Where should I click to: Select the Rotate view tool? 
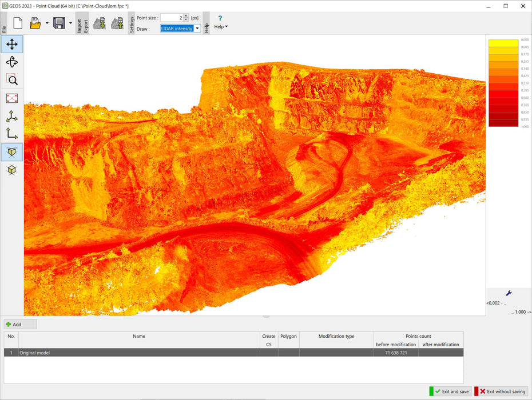[x=12, y=62]
